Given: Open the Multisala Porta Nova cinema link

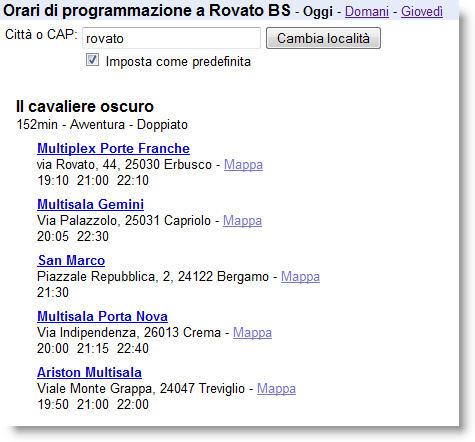Looking at the screenshot, I should [x=102, y=316].
